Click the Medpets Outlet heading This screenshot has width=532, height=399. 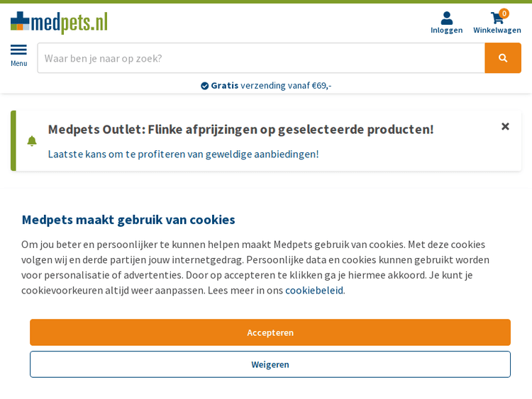[240, 129]
